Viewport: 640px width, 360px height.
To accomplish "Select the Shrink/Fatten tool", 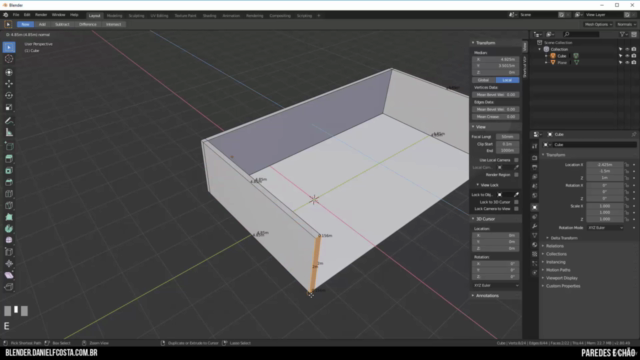I will tap(9, 264).
